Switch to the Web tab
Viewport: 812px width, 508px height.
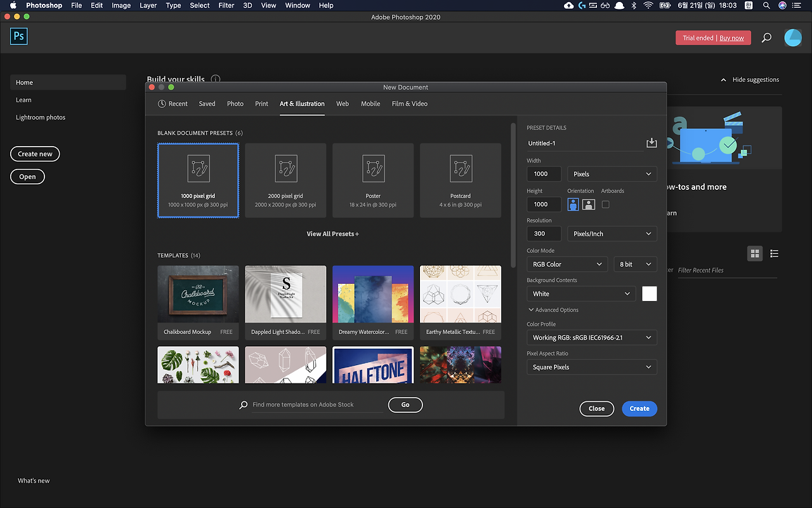click(343, 104)
